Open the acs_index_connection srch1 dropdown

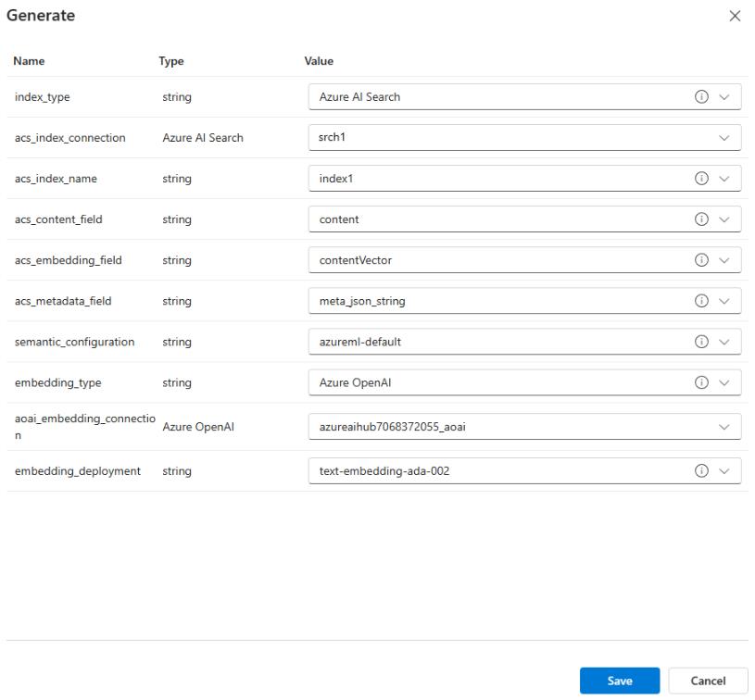724,138
